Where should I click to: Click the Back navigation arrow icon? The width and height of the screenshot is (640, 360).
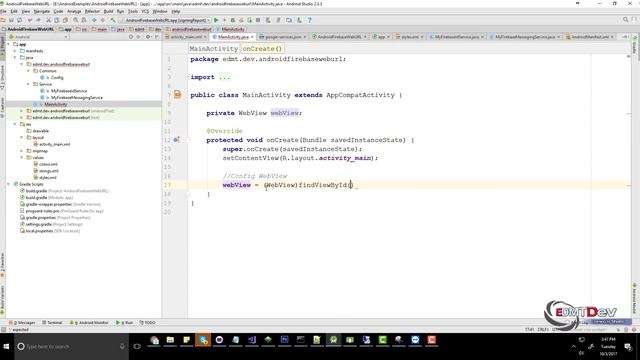click(x=94, y=20)
